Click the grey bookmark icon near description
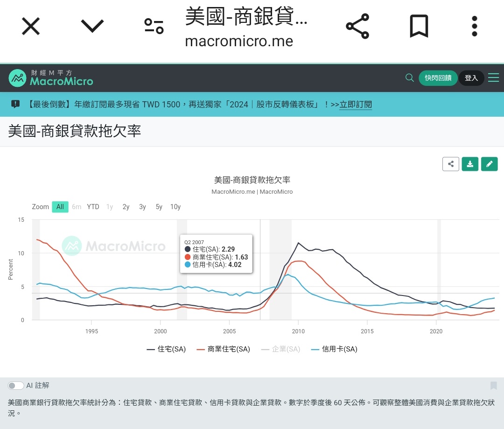504x429 pixels. [x=493, y=386]
